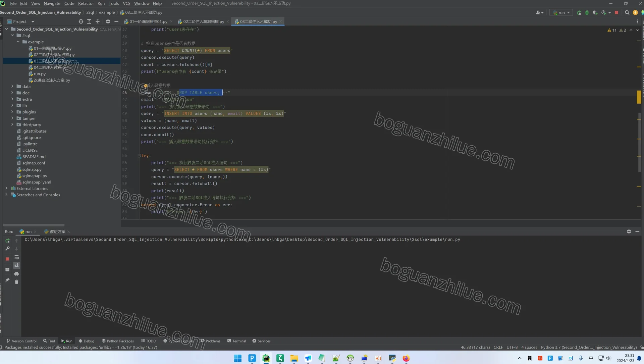Toggle soft-wrap icon in Run panel
Viewport: 644px width, 364px height.
(x=16, y=257)
